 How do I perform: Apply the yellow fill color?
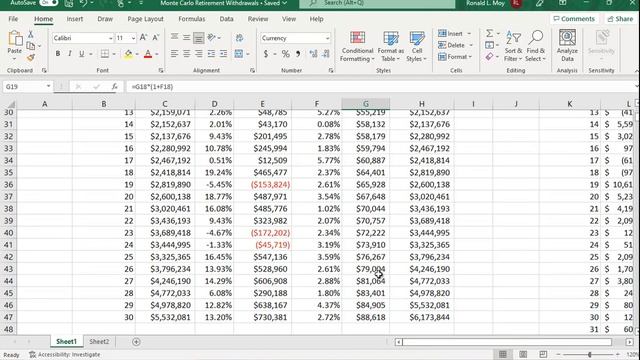(x=128, y=54)
